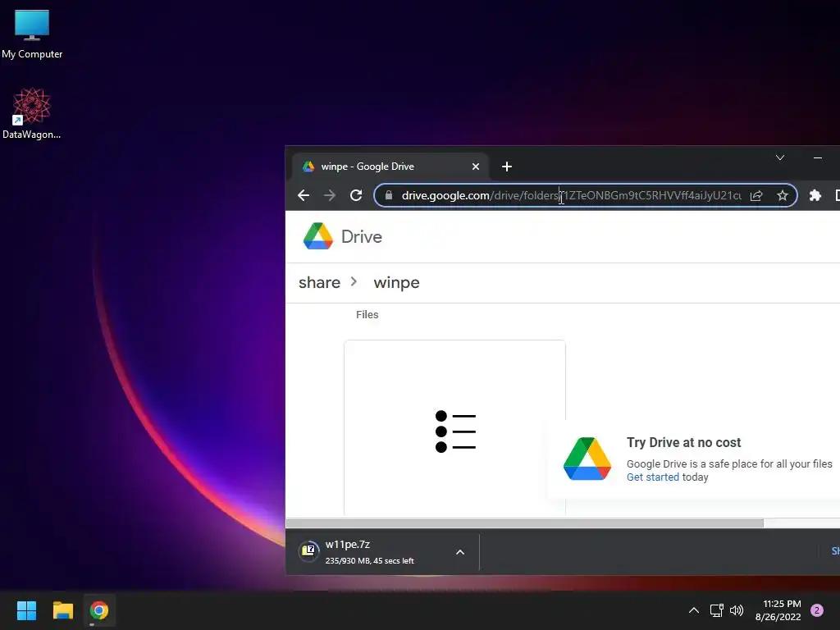The height and width of the screenshot is (630, 840).
Task: Click the Chrome taskbar icon
Action: (98, 610)
